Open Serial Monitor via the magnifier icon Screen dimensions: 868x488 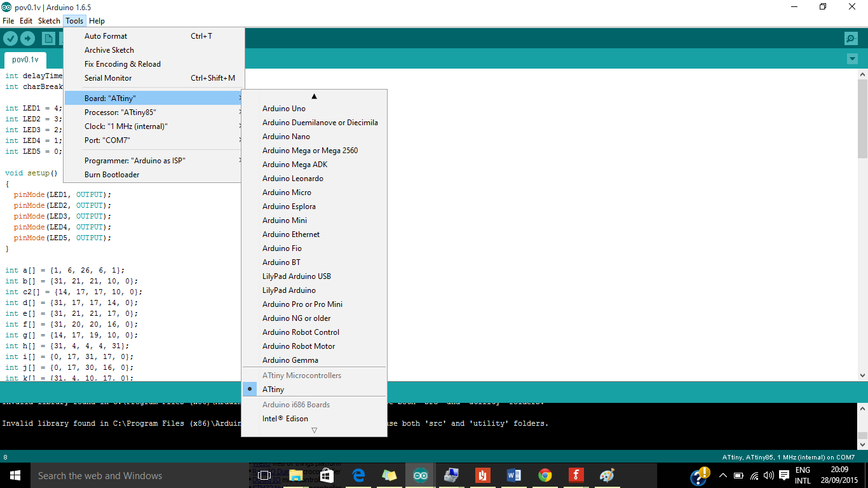tap(851, 38)
